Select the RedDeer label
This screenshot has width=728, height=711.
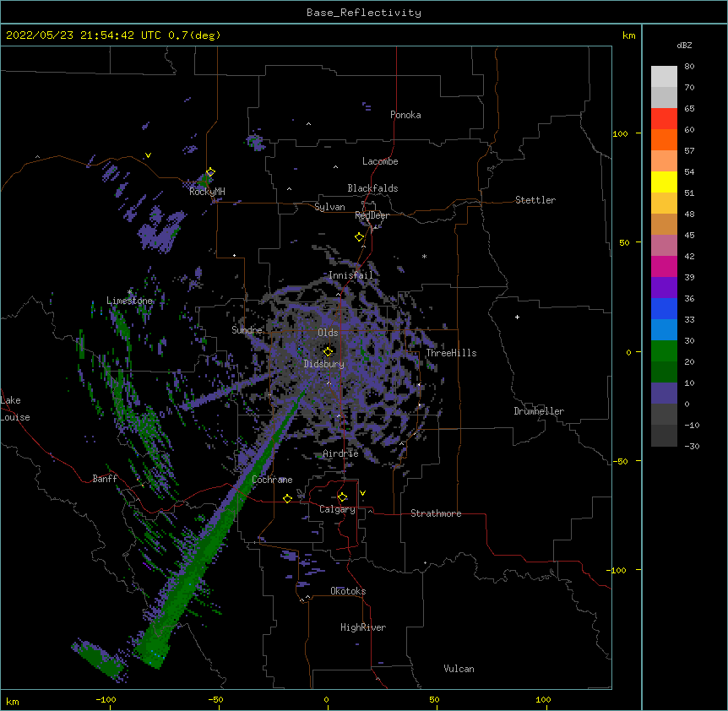click(x=372, y=215)
